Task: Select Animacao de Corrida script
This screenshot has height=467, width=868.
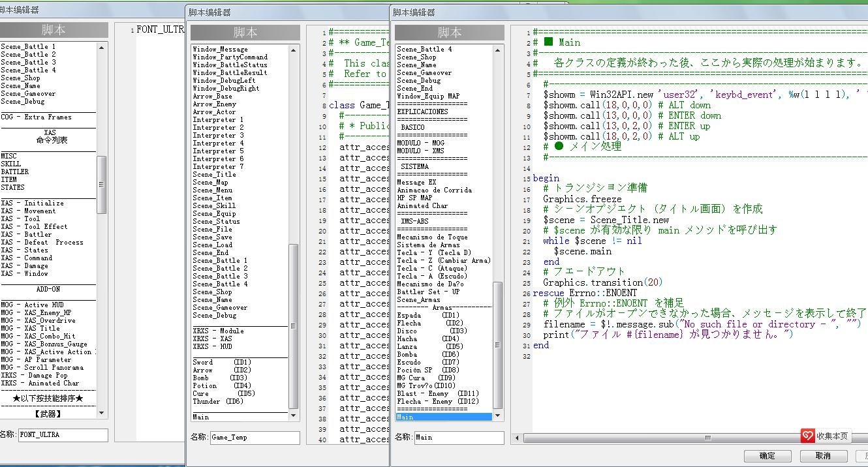Action: click(435, 190)
